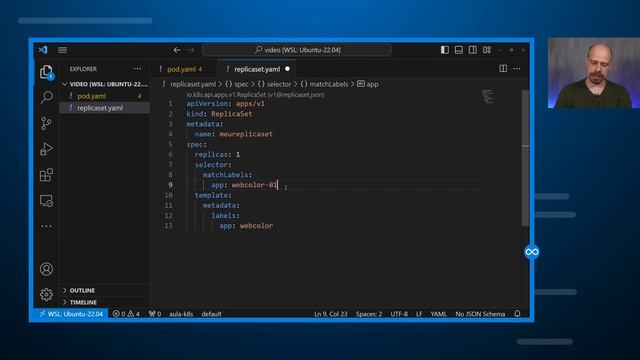
Task: Change language mode YAML
Action: coord(438,313)
